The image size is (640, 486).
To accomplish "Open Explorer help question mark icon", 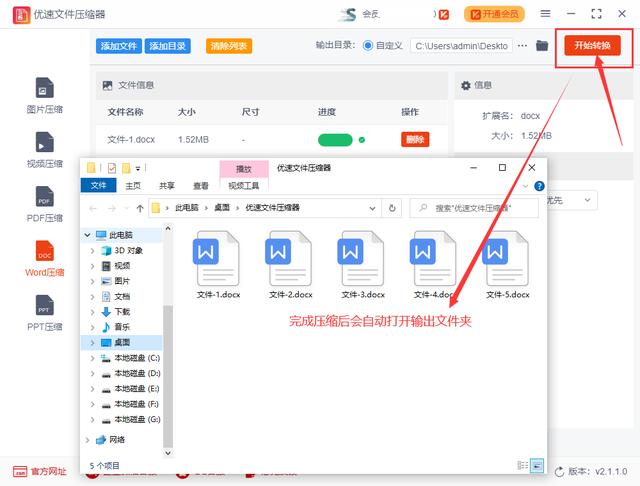I will click(x=539, y=186).
